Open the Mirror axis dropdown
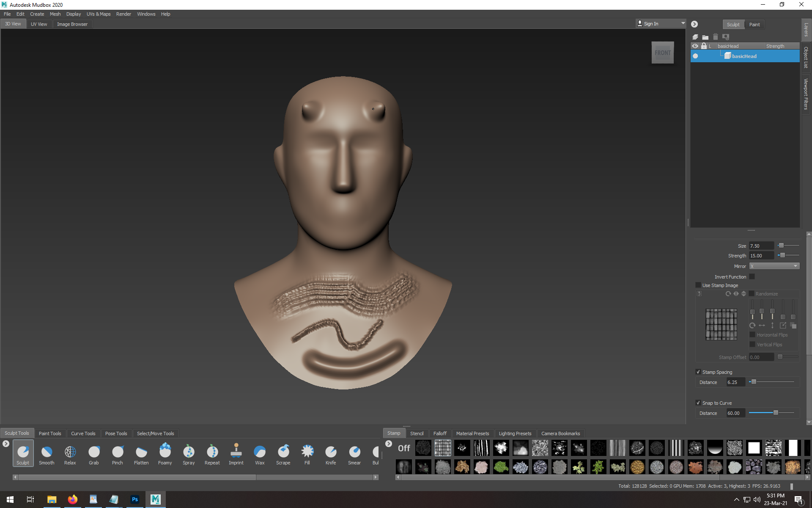This screenshot has height=508, width=812. pos(774,266)
